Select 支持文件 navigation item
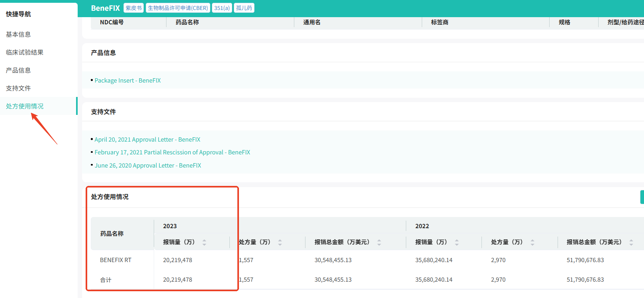644x298 pixels. [18, 88]
